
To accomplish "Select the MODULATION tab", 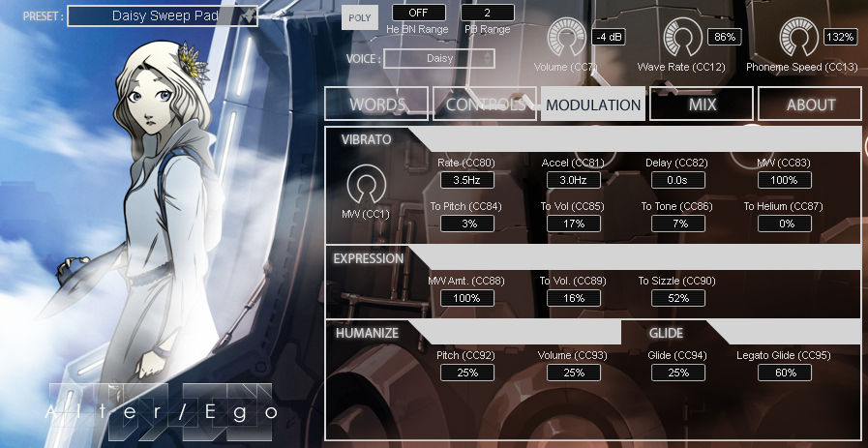I will [x=593, y=104].
